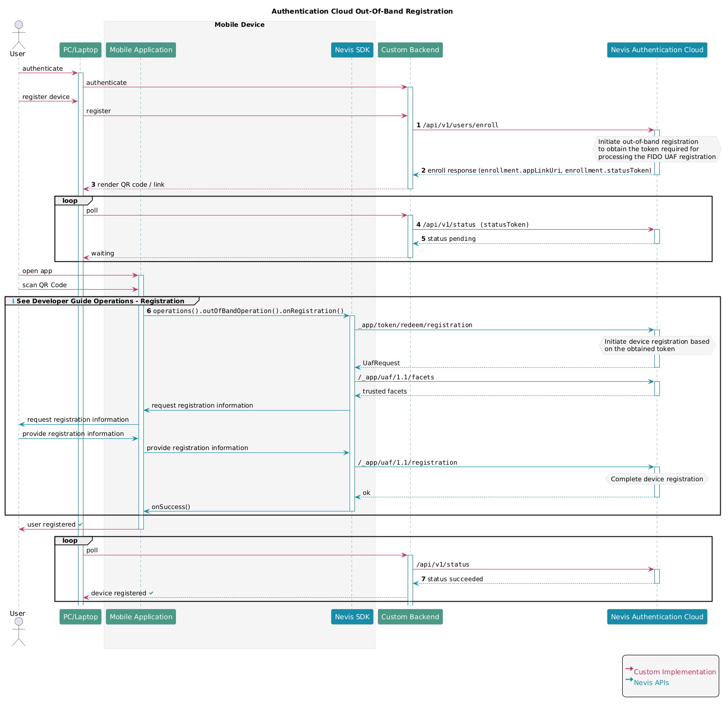Viewport: 728px width, 706px height.
Task: Click the info icon beside See Developer Guide
Action: (x=13, y=301)
